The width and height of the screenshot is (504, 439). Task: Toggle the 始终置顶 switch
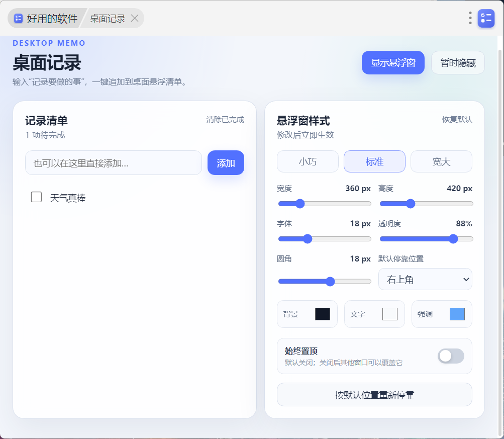click(451, 356)
